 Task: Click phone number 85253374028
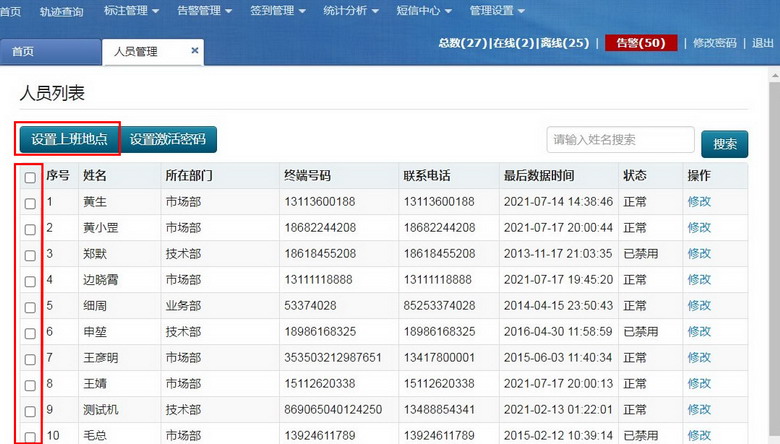point(439,305)
